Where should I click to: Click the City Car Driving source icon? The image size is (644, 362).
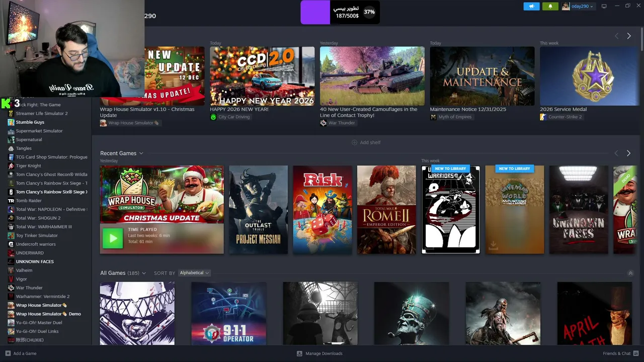[213, 117]
